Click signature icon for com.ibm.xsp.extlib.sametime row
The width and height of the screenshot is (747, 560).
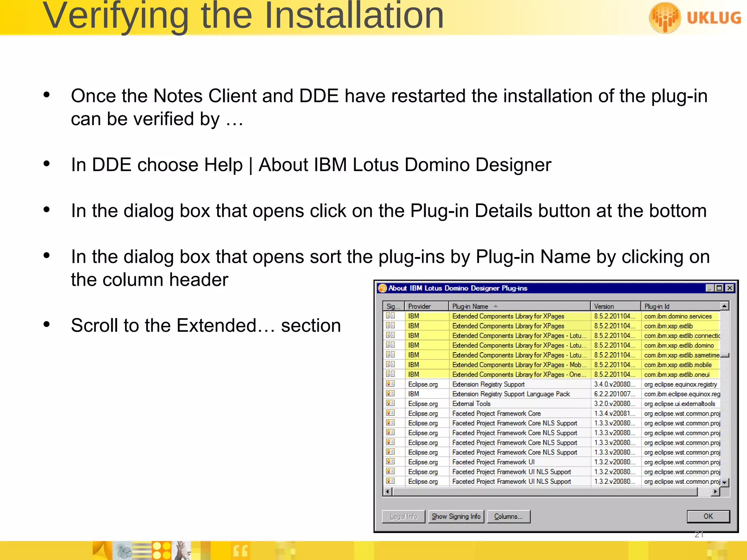[x=390, y=355]
